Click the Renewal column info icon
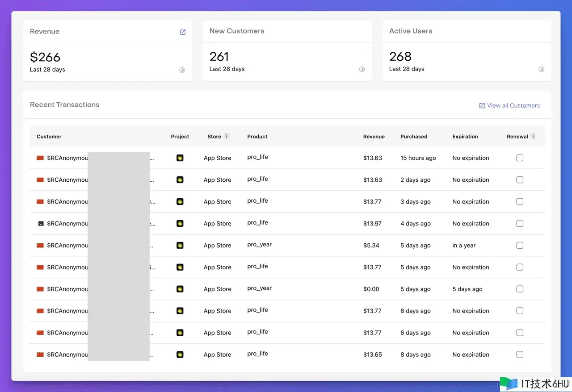Image resolution: width=572 pixels, height=392 pixels. pyautogui.click(x=534, y=136)
